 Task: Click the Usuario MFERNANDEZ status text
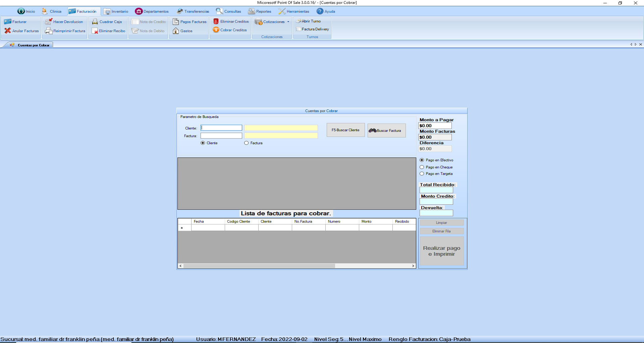coord(226,339)
